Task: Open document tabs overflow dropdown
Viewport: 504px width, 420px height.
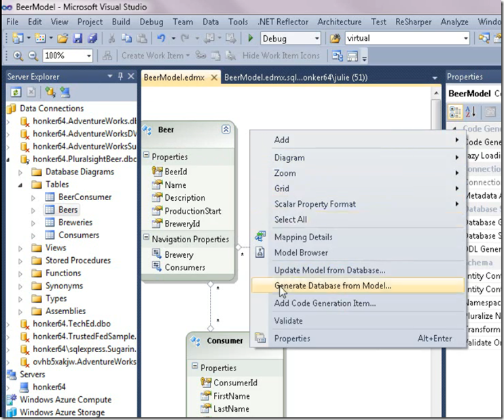Action: point(435,78)
